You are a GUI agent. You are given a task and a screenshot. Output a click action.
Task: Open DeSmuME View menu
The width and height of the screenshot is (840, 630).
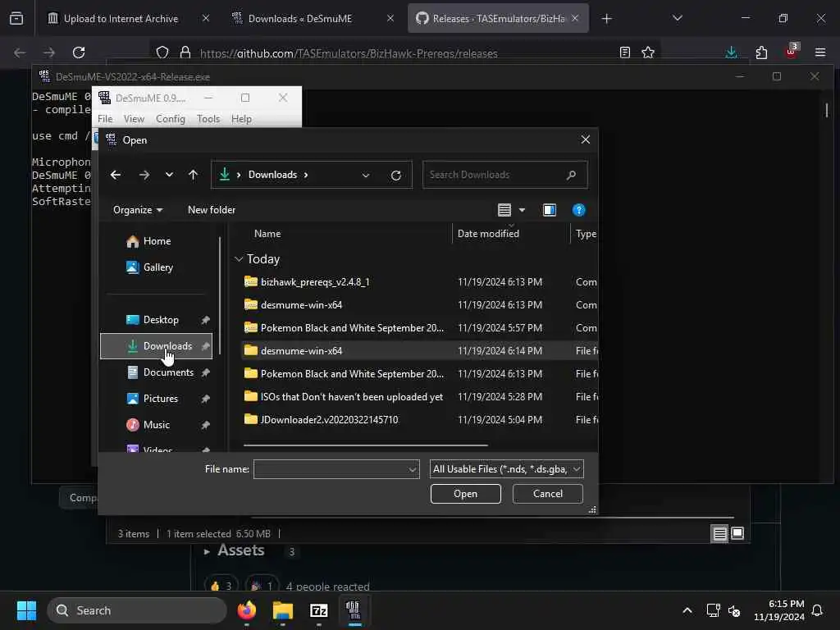134,119
